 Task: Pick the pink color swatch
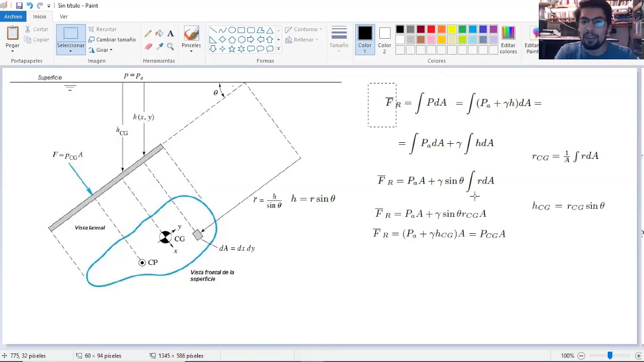(x=431, y=40)
